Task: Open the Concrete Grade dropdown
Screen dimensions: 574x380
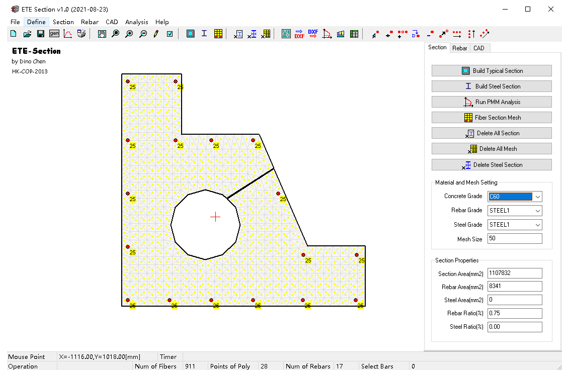Action: coord(537,197)
